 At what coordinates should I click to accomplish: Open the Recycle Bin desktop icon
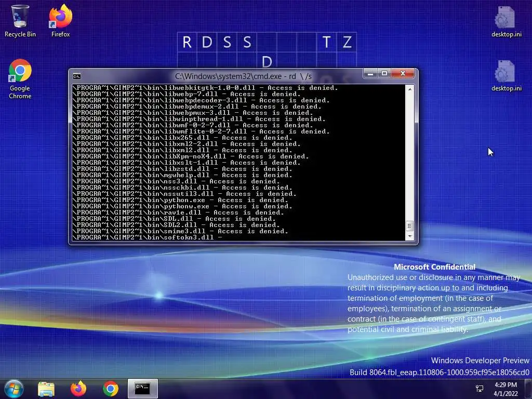pyautogui.click(x=20, y=20)
